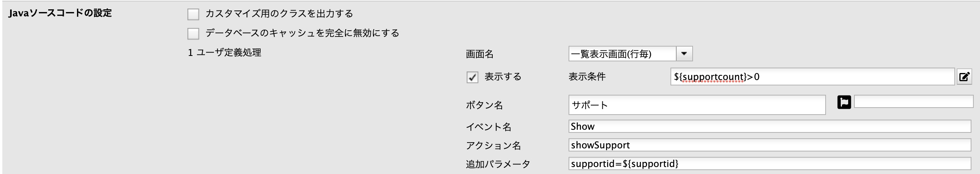
Task: Focus the supportid=${supportid} parameter field
Action: pyautogui.click(x=770, y=164)
